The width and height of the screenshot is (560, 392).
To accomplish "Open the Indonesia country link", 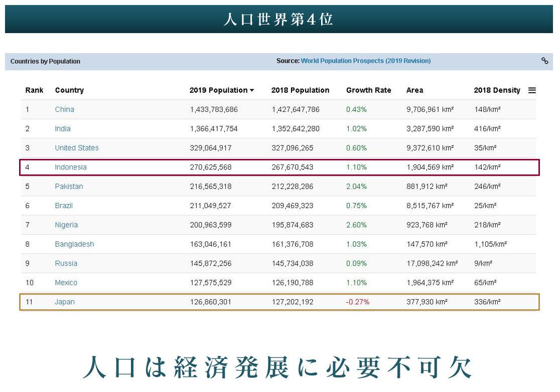I will [71, 167].
